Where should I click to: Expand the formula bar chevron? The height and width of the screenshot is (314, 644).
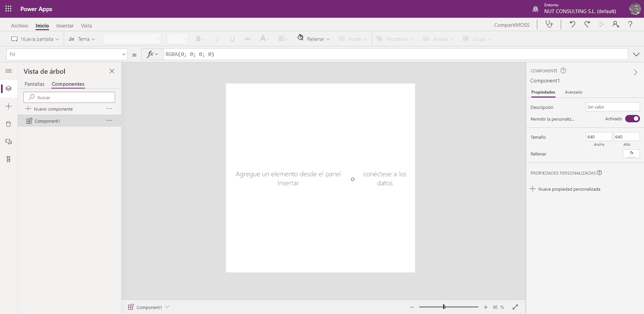pyautogui.click(x=636, y=54)
